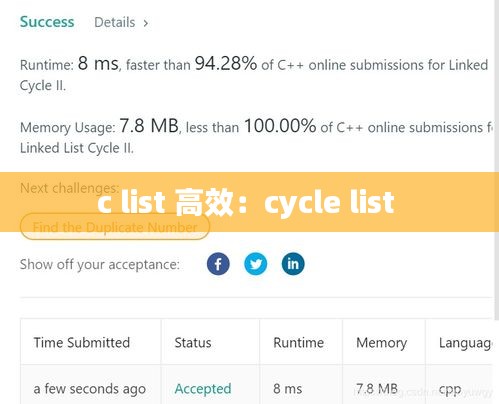Click the Language column header
The width and height of the screenshot is (499, 404).
[465, 343]
